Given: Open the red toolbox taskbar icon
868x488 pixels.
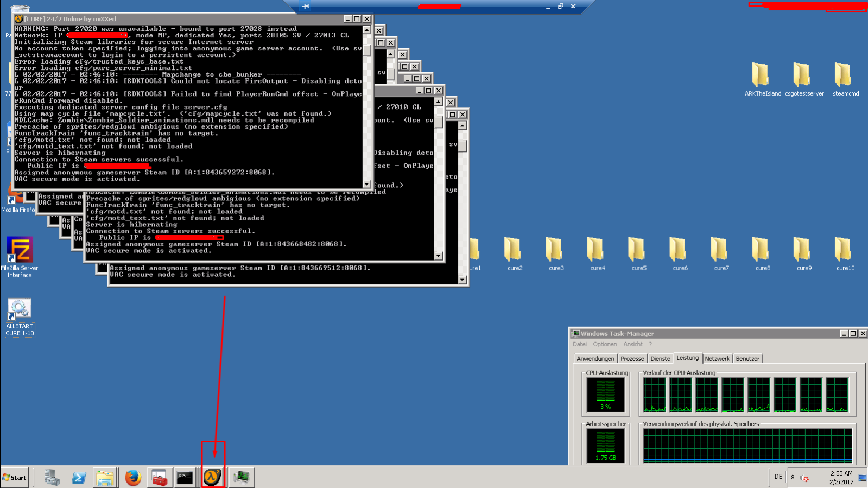Looking at the screenshot, I should [159, 478].
